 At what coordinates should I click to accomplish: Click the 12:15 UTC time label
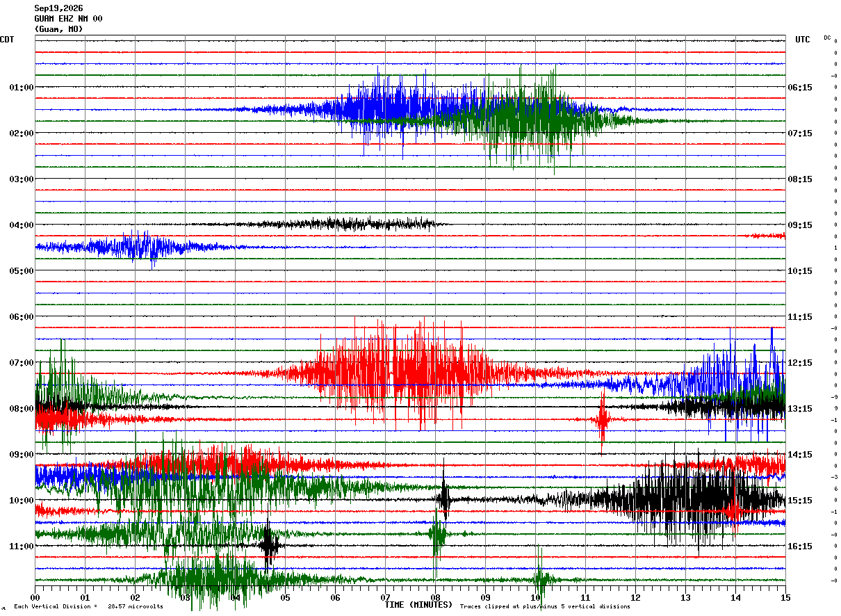(800, 363)
